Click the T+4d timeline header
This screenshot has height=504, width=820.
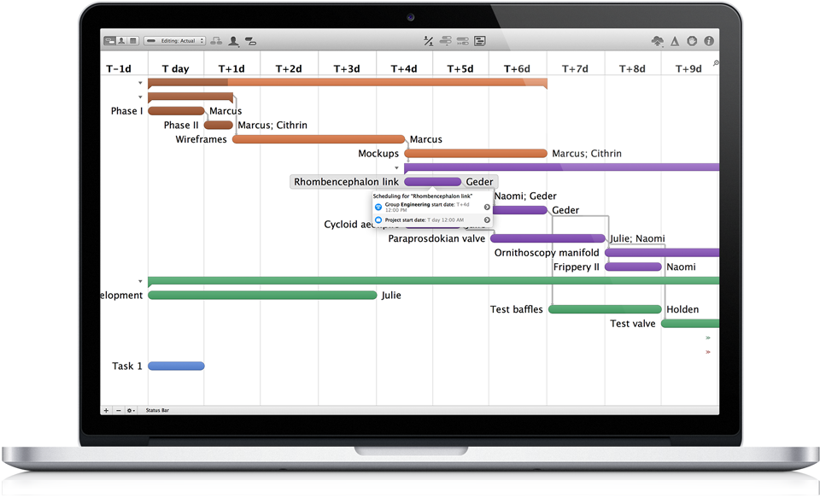(x=404, y=68)
